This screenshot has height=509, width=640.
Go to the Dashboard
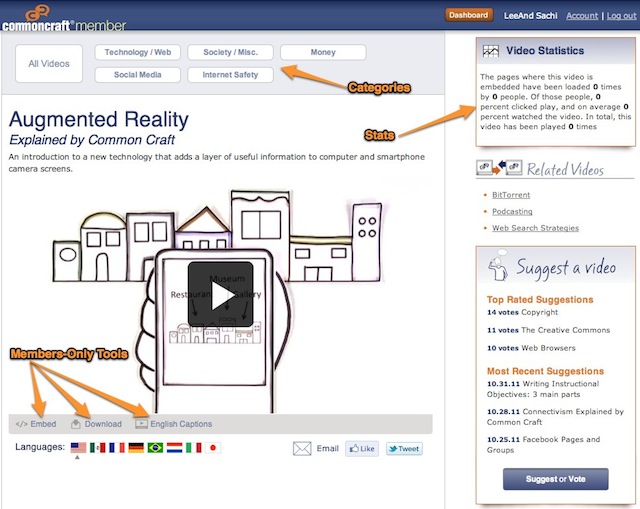(469, 15)
